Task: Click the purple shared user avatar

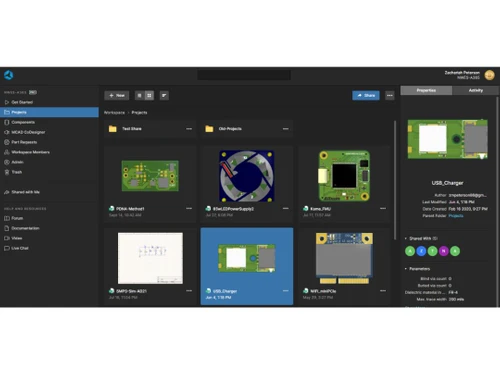Action: click(444, 251)
